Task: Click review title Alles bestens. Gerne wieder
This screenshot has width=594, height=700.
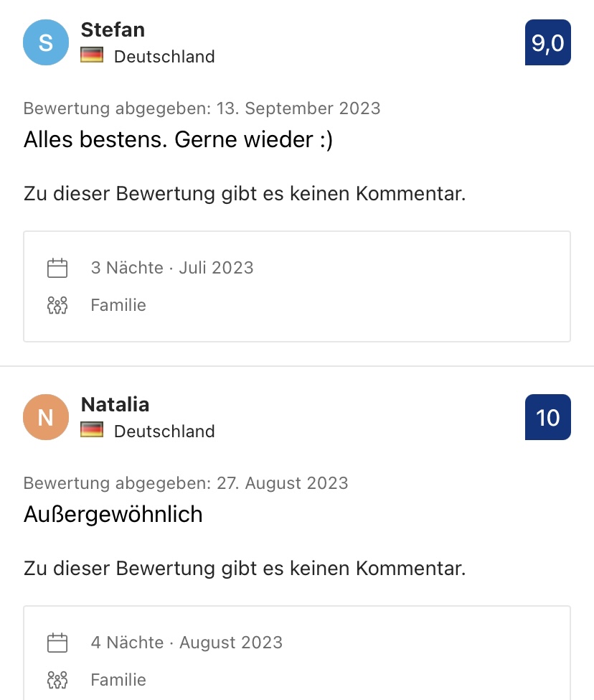Action: [179, 140]
